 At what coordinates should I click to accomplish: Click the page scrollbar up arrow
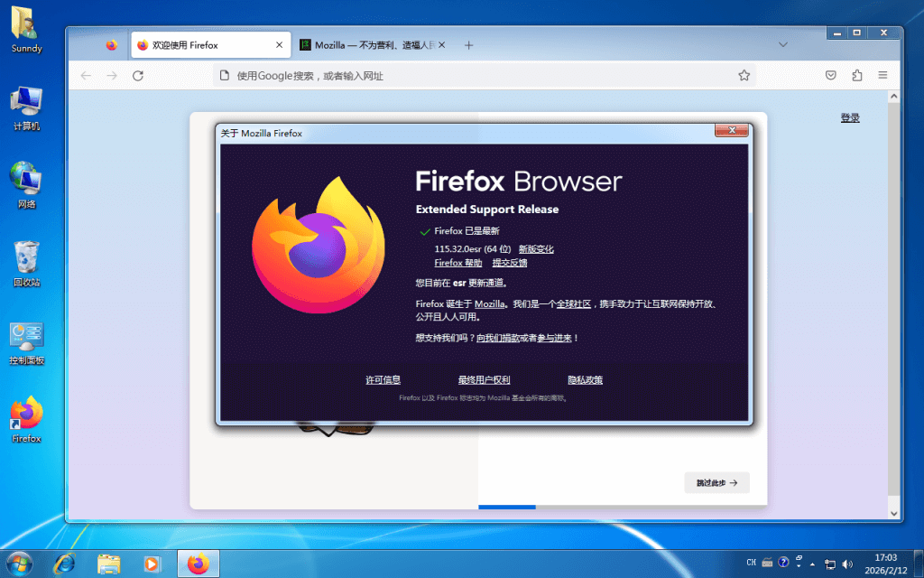894,96
